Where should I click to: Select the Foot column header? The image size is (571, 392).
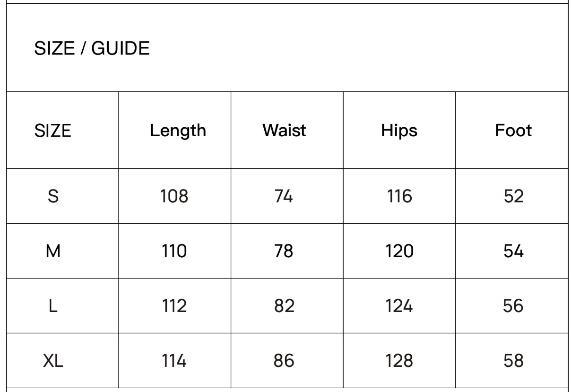pyautogui.click(x=513, y=130)
